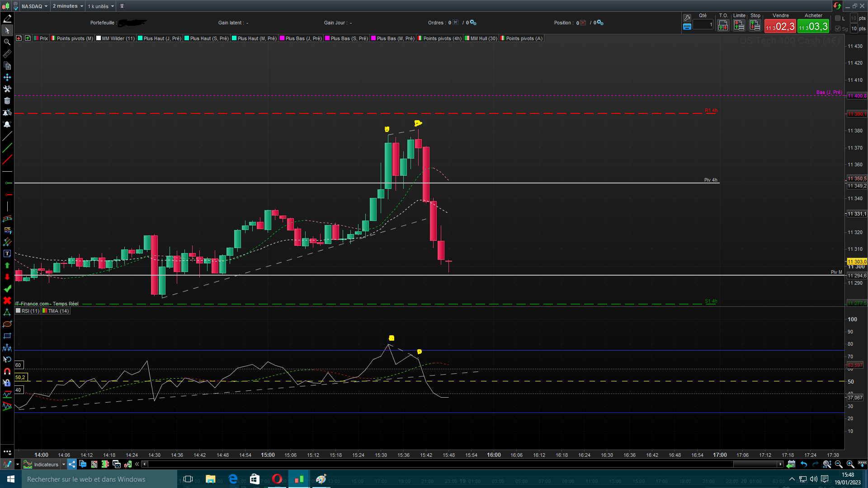This screenshot has height=488, width=868.
Task: Open the Stop order icon
Action: (x=755, y=25)
